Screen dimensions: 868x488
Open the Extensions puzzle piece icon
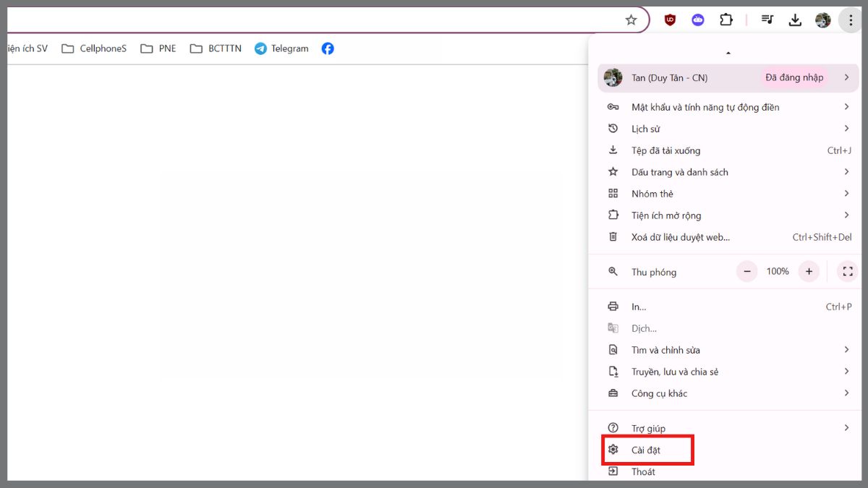tap(726, 20)
